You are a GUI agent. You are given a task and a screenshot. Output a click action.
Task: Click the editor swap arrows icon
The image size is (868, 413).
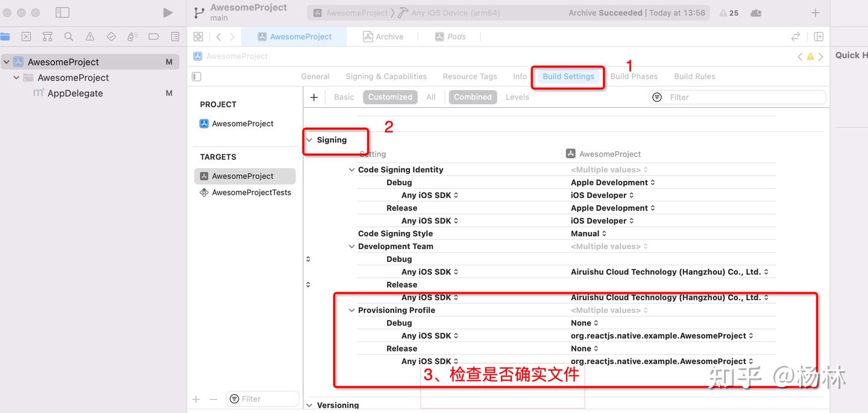[796, 37]
